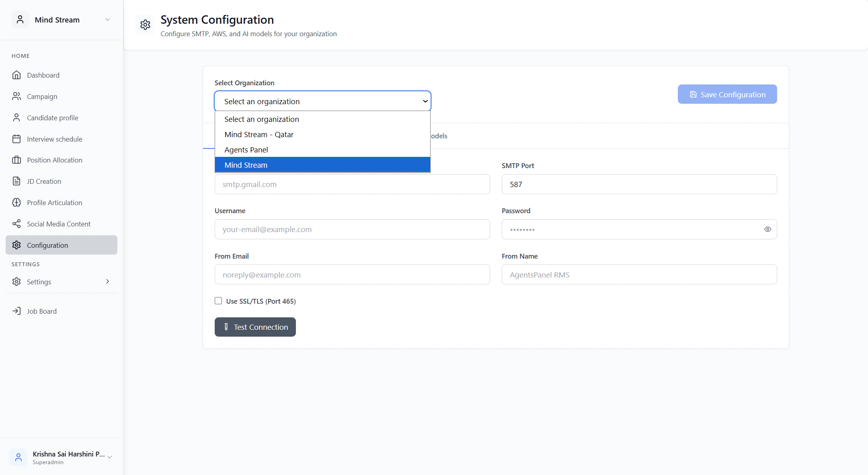The width and height of the screenshot is (868, 475).
Task: Click the Social Media Content share icon
Action: (x=16, y=224)
